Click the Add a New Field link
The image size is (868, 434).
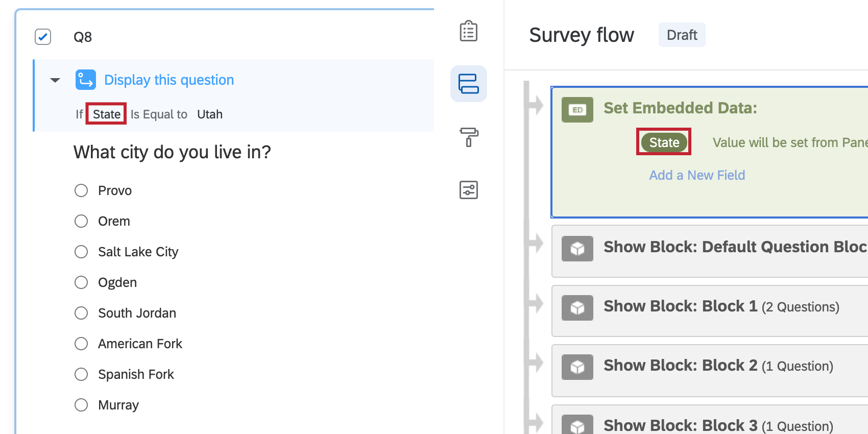coord(697,175)
